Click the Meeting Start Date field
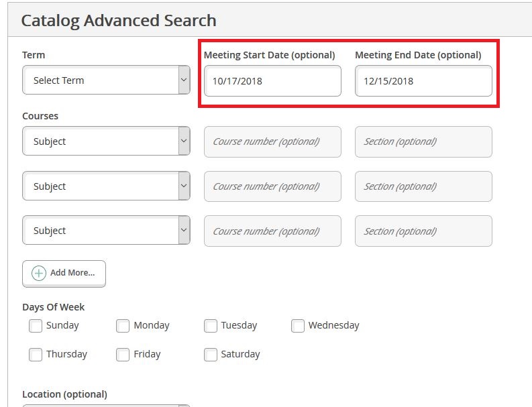This screenshot has height=407, width=532. [x=272, y=81]
